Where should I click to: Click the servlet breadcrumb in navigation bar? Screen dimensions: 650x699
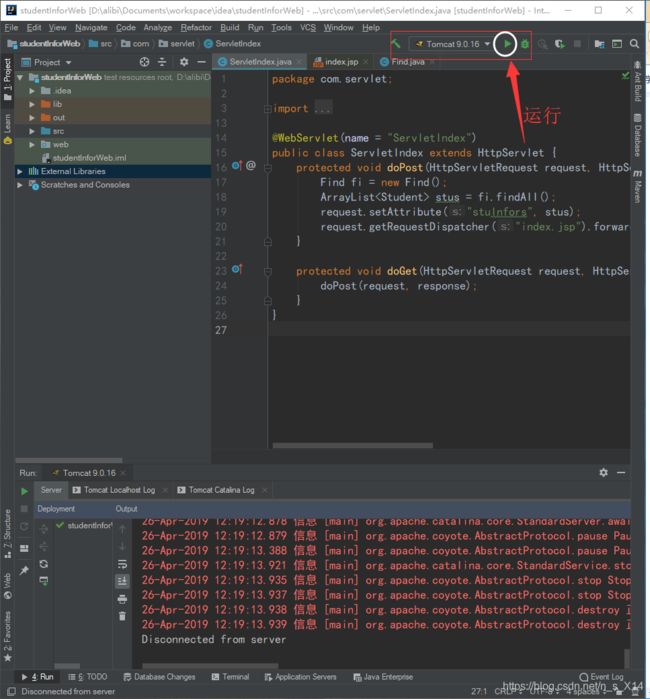(x=177, y=44)
